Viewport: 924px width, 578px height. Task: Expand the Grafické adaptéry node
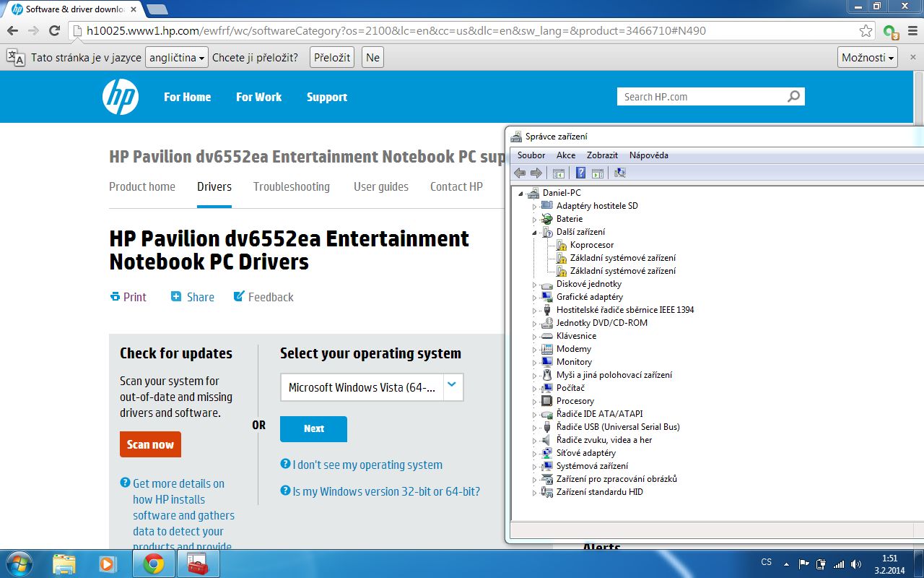click(535, 297)
